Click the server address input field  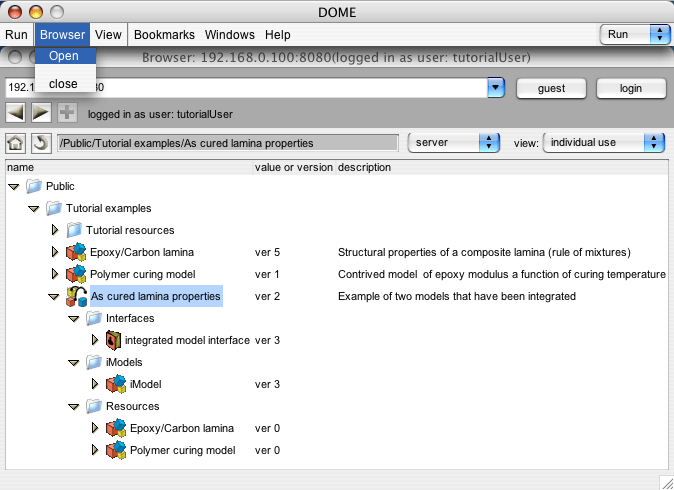tap(246, 88)
